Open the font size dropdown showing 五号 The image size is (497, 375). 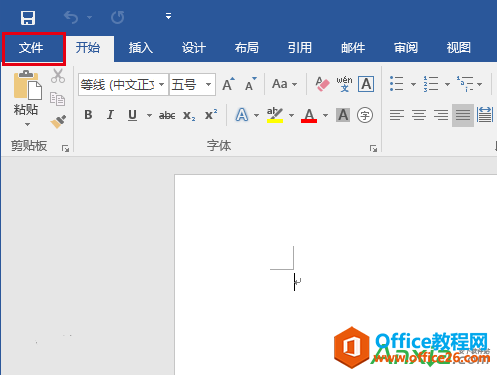208,84
